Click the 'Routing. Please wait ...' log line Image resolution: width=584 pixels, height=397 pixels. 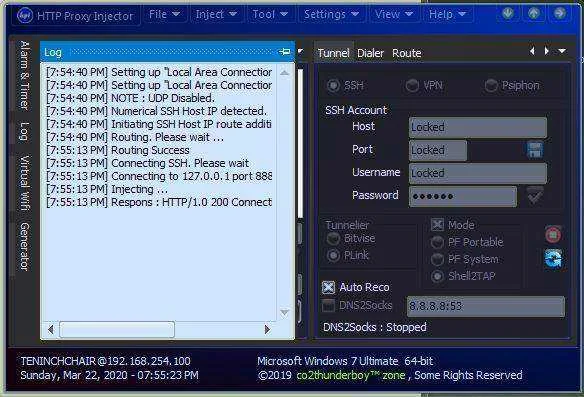[135, 137]
